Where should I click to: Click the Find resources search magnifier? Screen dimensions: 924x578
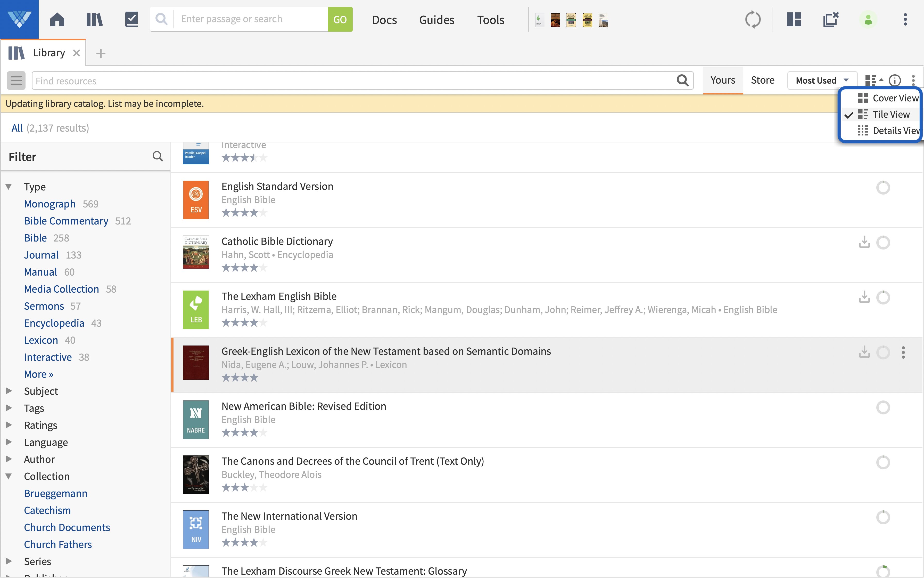click(683, 81)
